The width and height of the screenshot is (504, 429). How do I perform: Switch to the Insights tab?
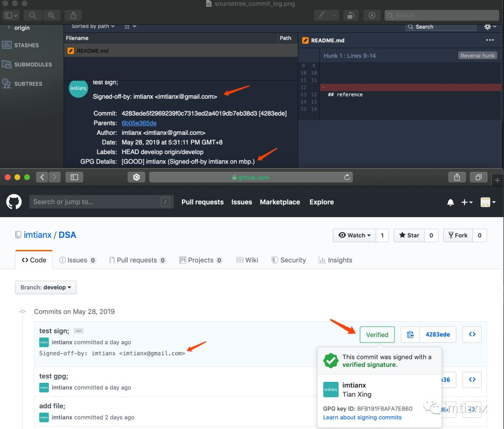coord(335,260)
